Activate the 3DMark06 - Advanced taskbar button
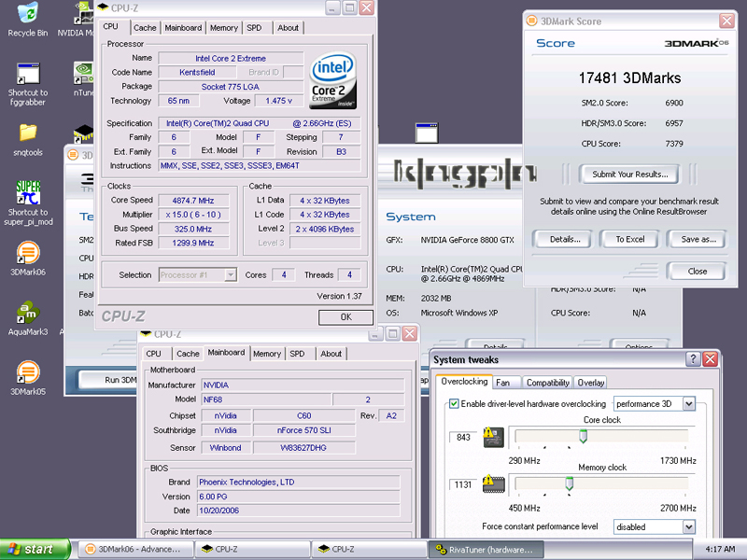The image size is (747, 560). coord(137,549)
